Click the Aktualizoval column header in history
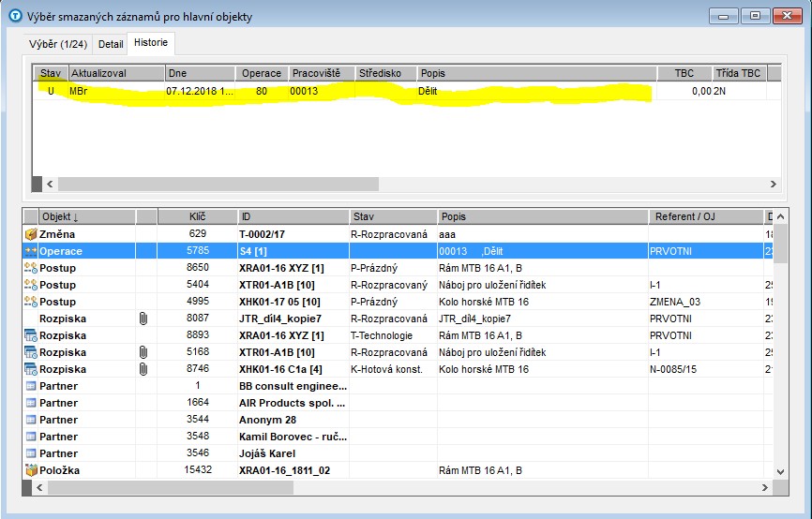The image size is (812, 519). pyautogui.click(x=114, y=73)
